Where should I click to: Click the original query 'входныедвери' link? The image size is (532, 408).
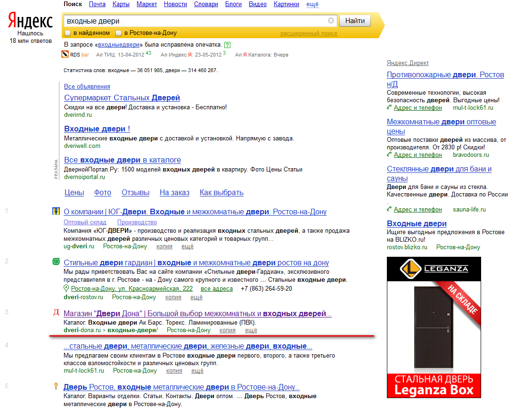click(x=119, y=44)
